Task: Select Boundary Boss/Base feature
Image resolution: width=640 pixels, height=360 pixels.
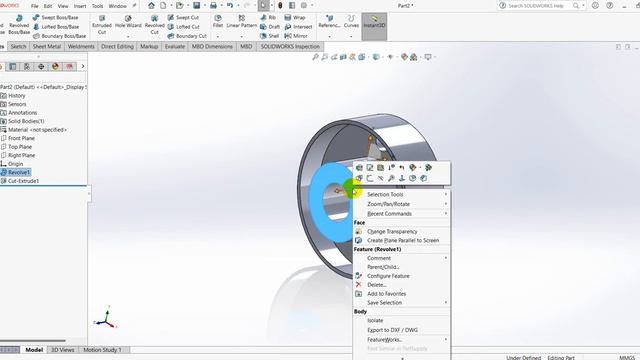Action: 59,36
